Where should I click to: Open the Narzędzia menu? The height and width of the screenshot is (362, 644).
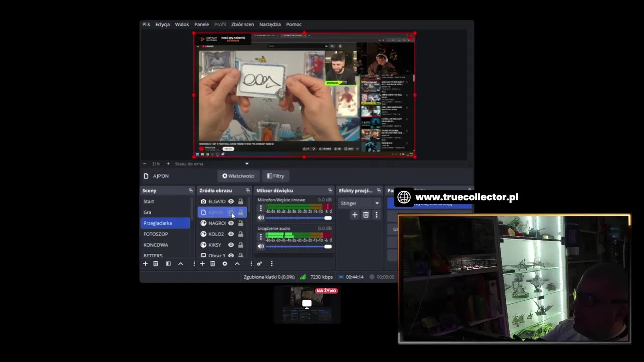pyautogui.click(x=270, y=24)
